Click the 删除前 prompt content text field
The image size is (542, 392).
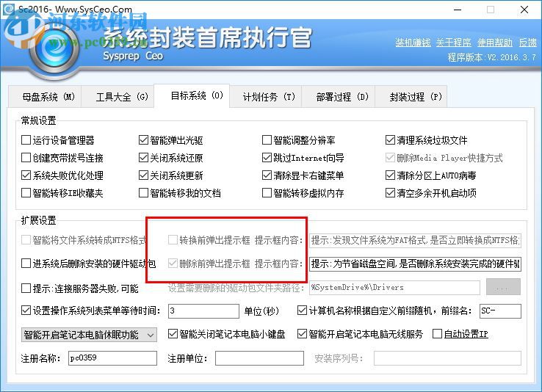[x=415, y=264]
